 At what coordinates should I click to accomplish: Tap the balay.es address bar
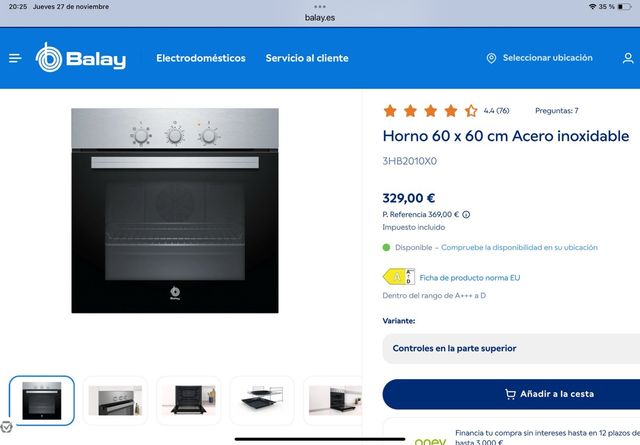[x=320, y=18]
